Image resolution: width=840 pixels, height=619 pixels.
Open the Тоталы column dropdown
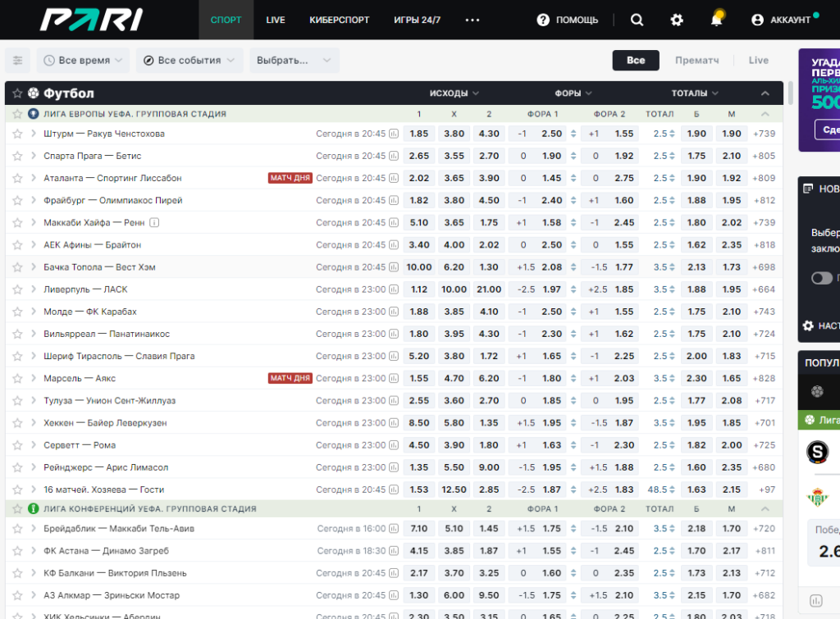(694, 93)
